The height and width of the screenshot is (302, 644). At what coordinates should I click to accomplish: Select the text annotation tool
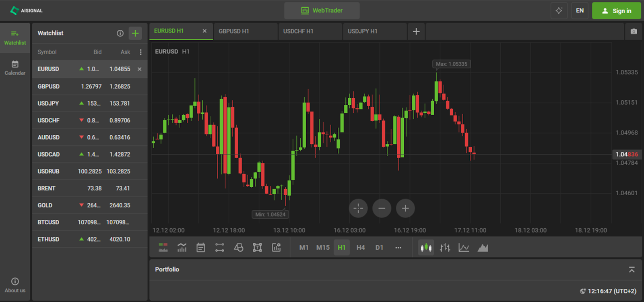point(257,248)
